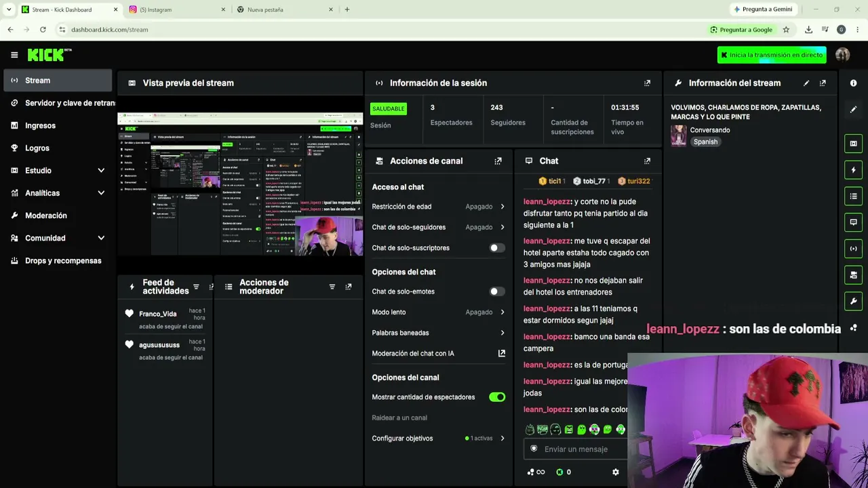Screen dimensions: 868x488
Task: Open Palabras baneadas settings chevron
Action: click(502, 333)
